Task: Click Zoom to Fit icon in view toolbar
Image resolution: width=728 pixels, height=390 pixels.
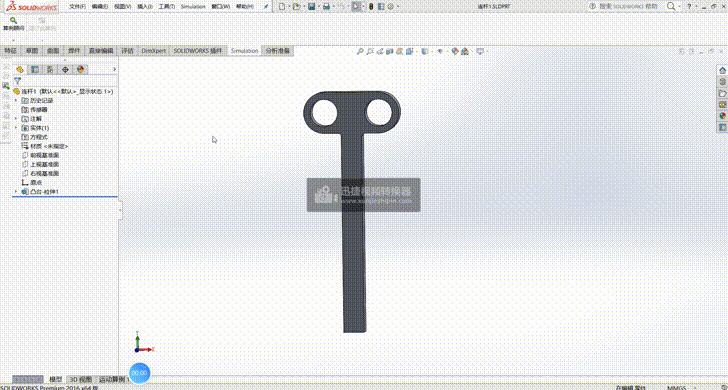Action: click(360, 51)
